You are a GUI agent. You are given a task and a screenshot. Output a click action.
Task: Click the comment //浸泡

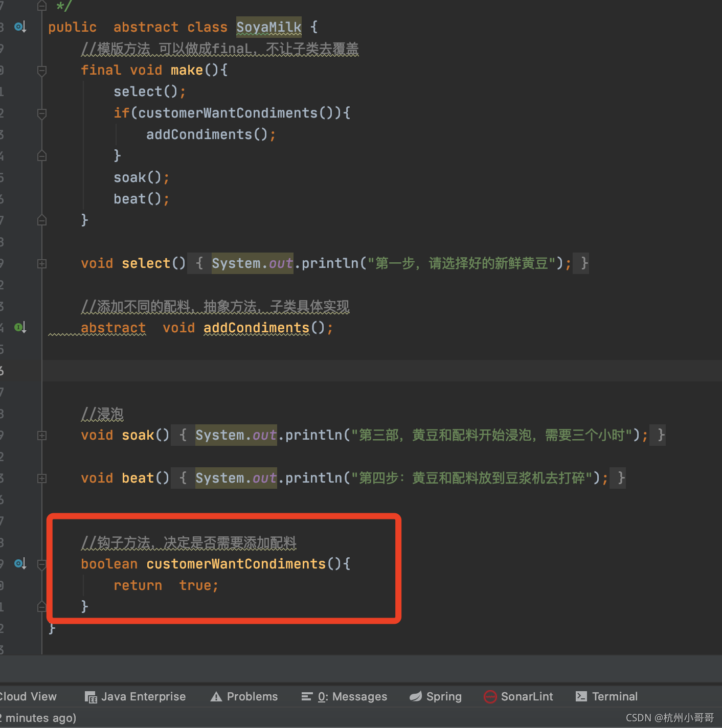coord(102,414)
